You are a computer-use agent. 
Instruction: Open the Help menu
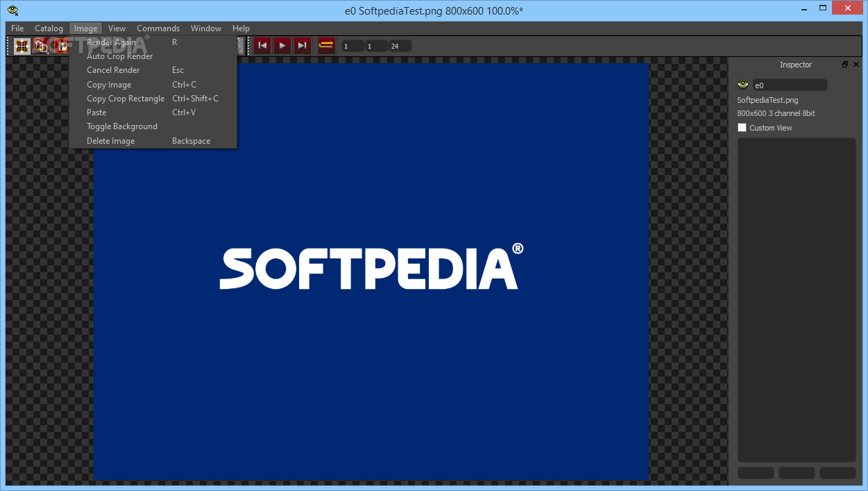click(241, 28)
